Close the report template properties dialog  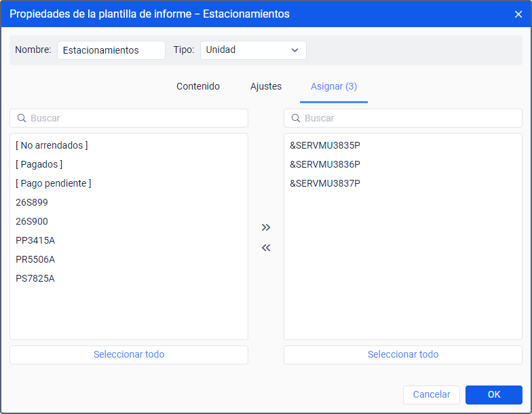(518, 14)
